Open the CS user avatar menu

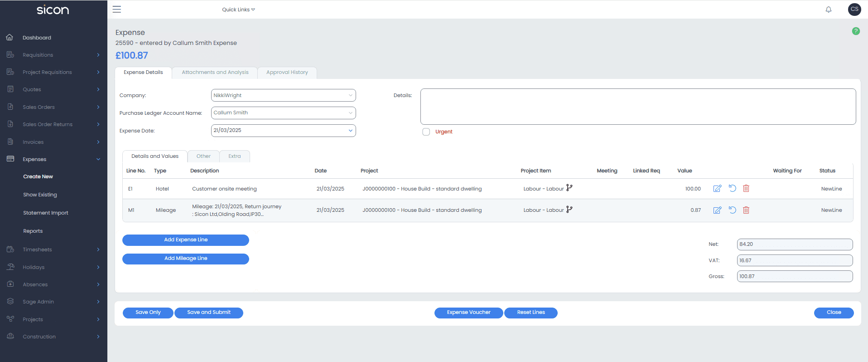click(x=854, y=10)
